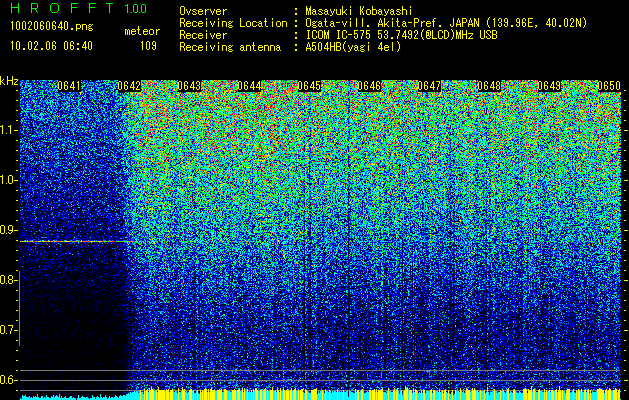Click the 0645 time marker

(x=309, y=86)
